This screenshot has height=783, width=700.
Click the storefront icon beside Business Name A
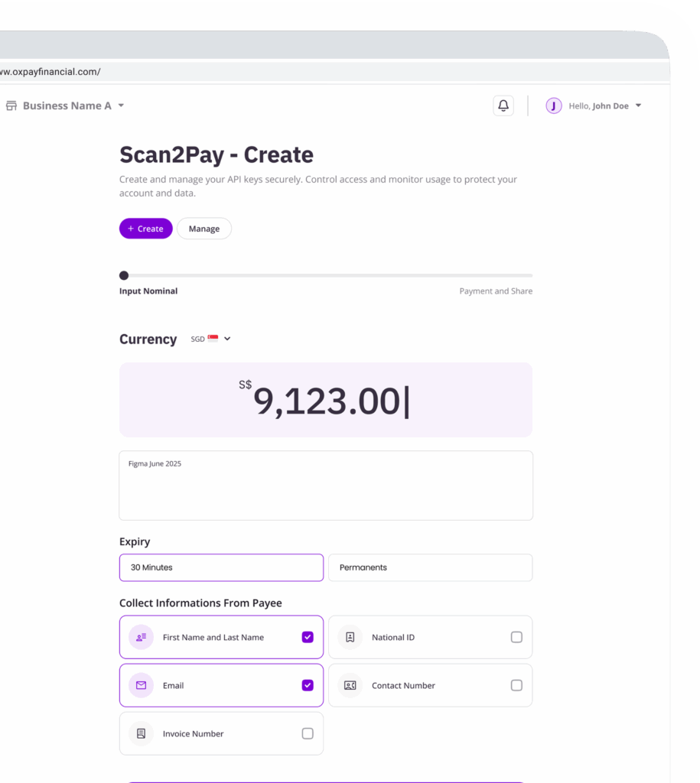pyautogui.click(x=11, y=106)
